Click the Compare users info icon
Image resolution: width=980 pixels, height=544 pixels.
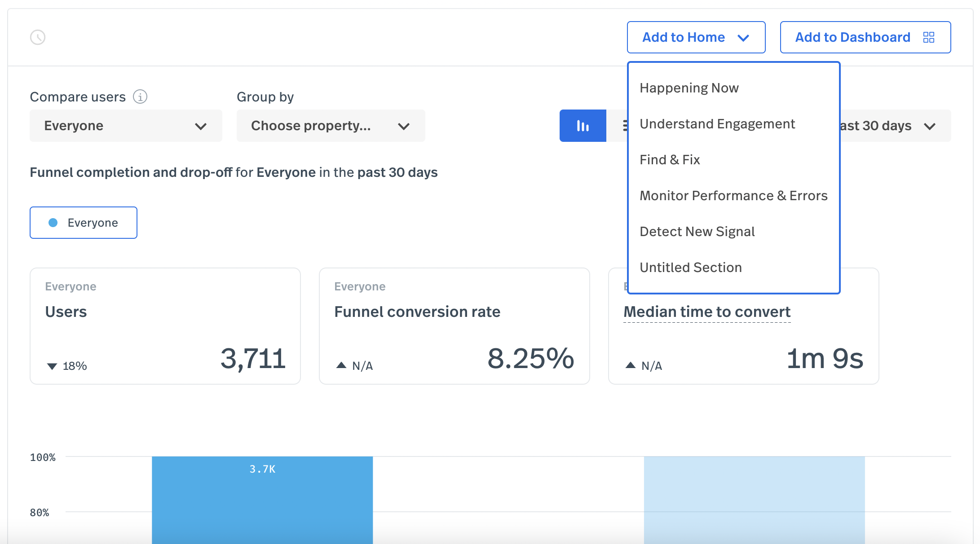point(140,97)
